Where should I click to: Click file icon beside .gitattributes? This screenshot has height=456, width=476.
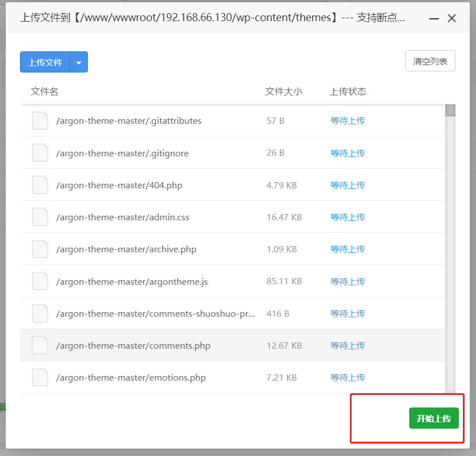click(x=40, y=121)
